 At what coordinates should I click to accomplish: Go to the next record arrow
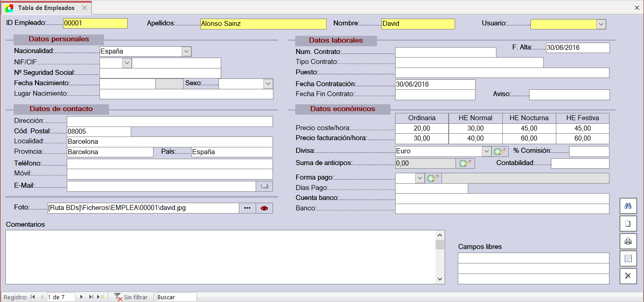point(81,297)
